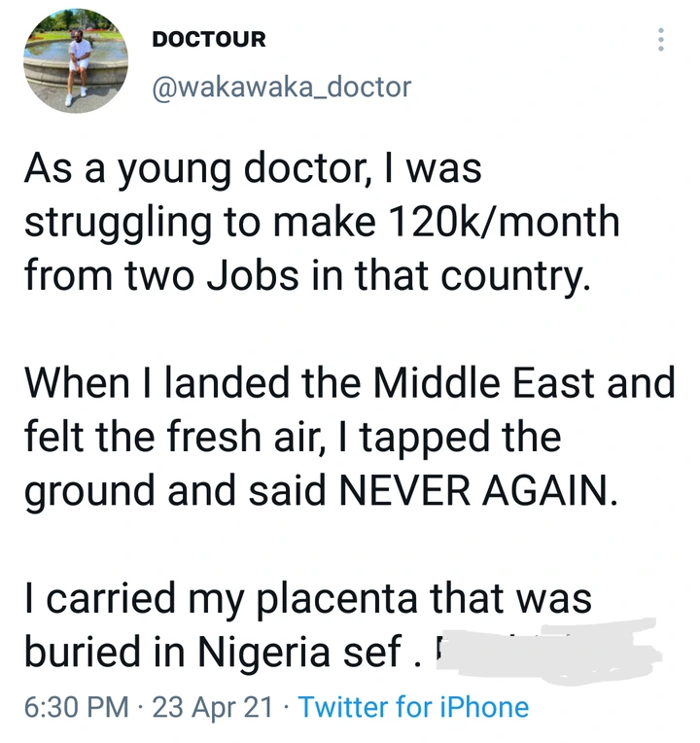Click the "tapped the" words
700x743 pixels.
(461, 439)
